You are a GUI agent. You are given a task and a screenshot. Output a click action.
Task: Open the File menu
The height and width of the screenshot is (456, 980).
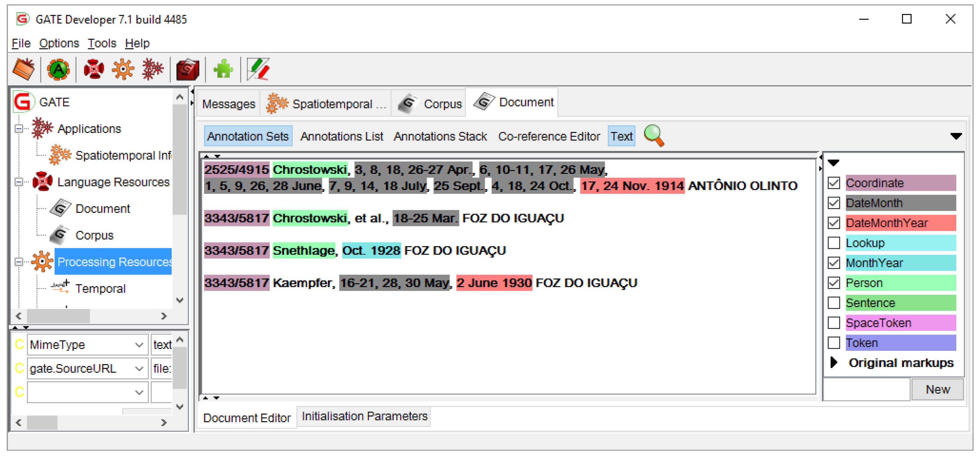21,43
